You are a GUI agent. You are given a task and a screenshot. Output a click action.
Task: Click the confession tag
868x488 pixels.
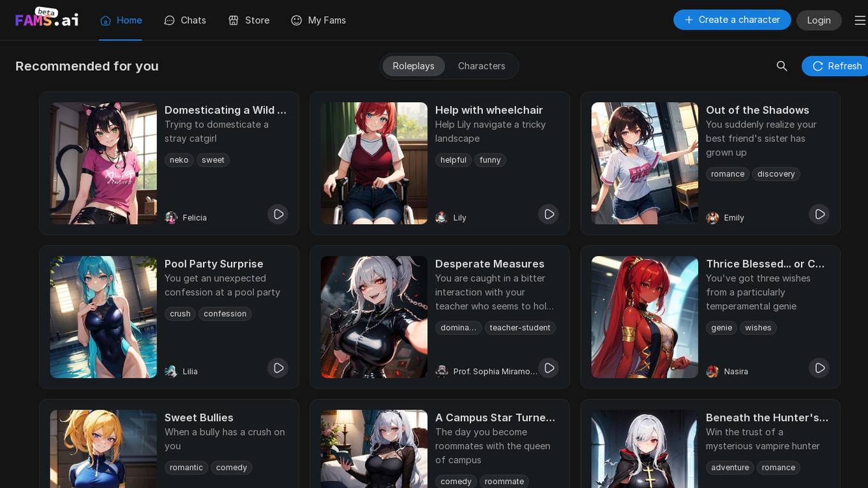(x=225, y=314)
